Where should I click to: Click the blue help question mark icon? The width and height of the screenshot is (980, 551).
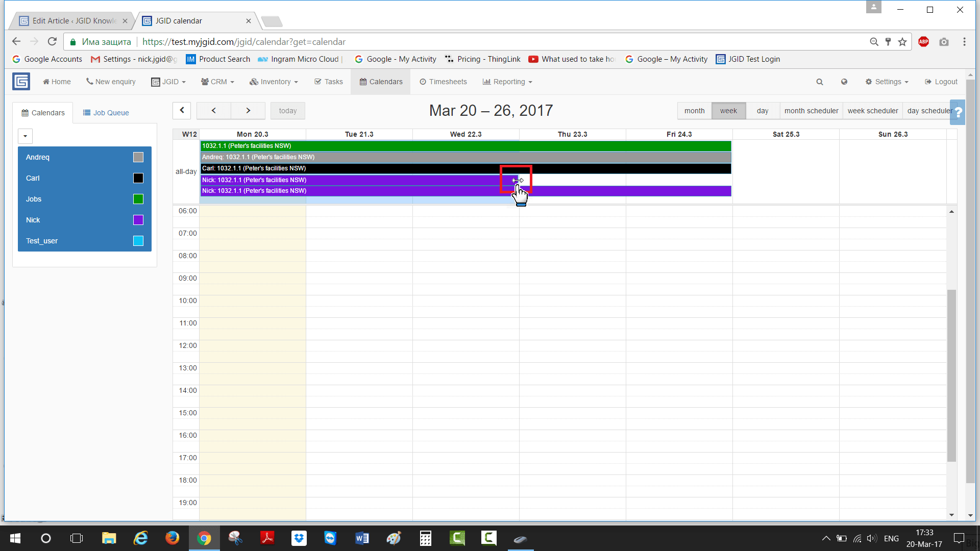pos(958,112)
